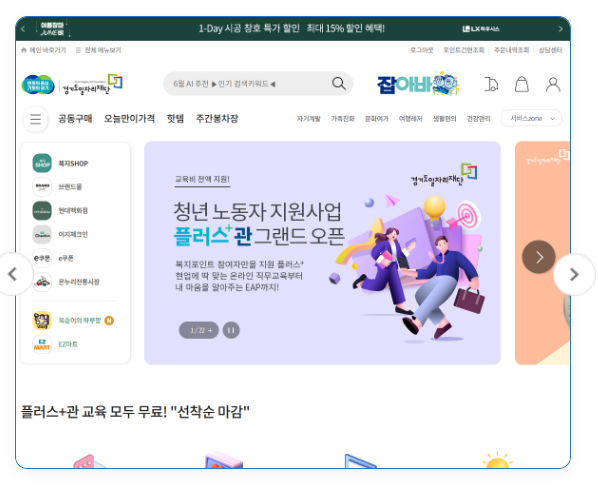This screenshot has width=598, height=491.
Task: Click the 1-Day 시공 창호 특가 할인 top banner
Action: click(292, 29)
